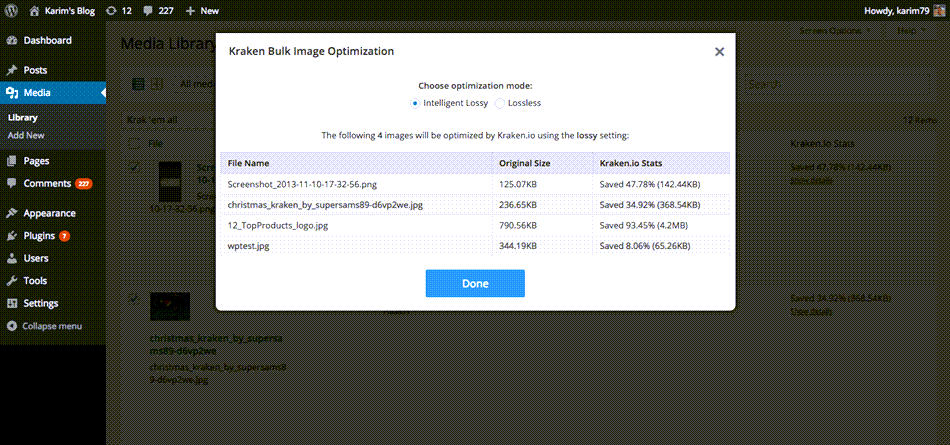Select Media in the sidebar
Screen dimensions: 950x445
click(53, 93)
